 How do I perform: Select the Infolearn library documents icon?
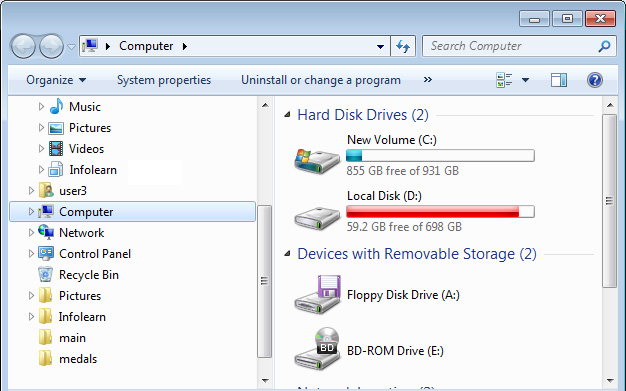(x=56, y=169)
